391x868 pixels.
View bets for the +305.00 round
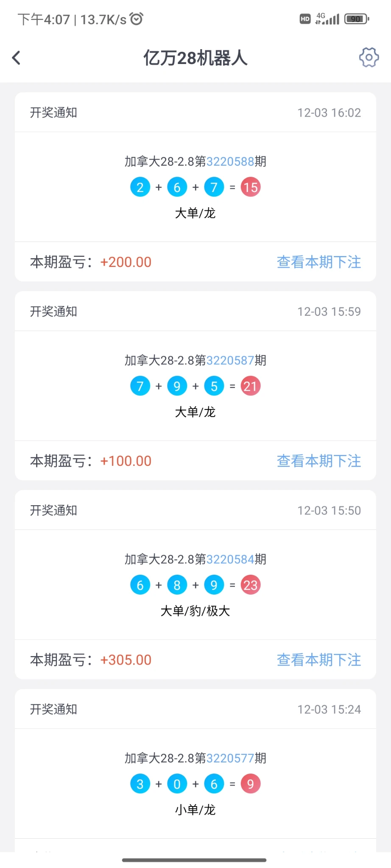point(319,660)
